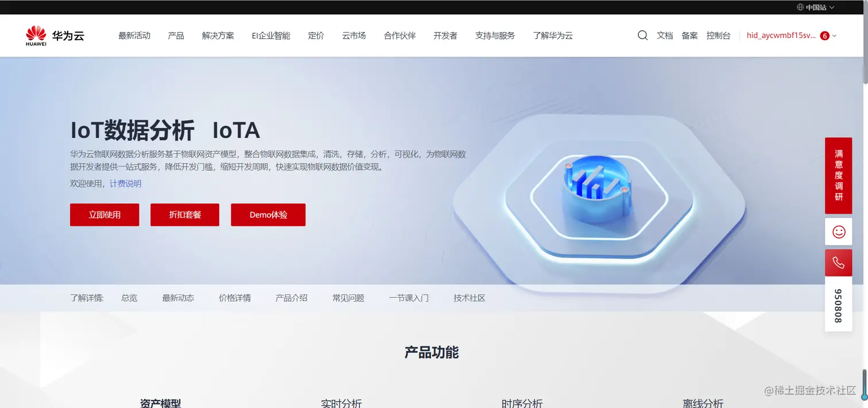
Task: Click the smiley feedback icon on right edge
Action: 838,232
